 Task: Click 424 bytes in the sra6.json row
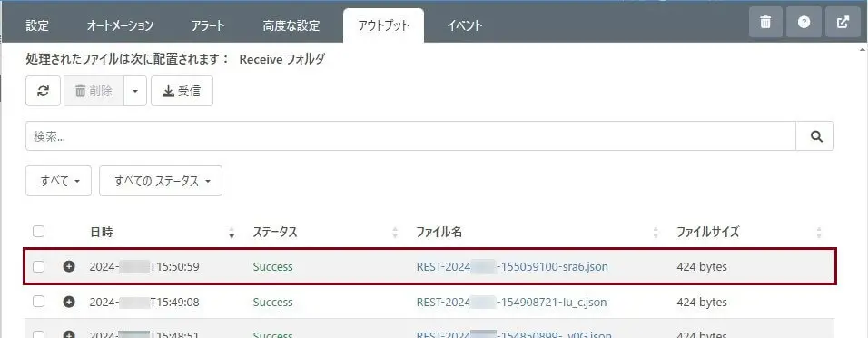(701, 267)
